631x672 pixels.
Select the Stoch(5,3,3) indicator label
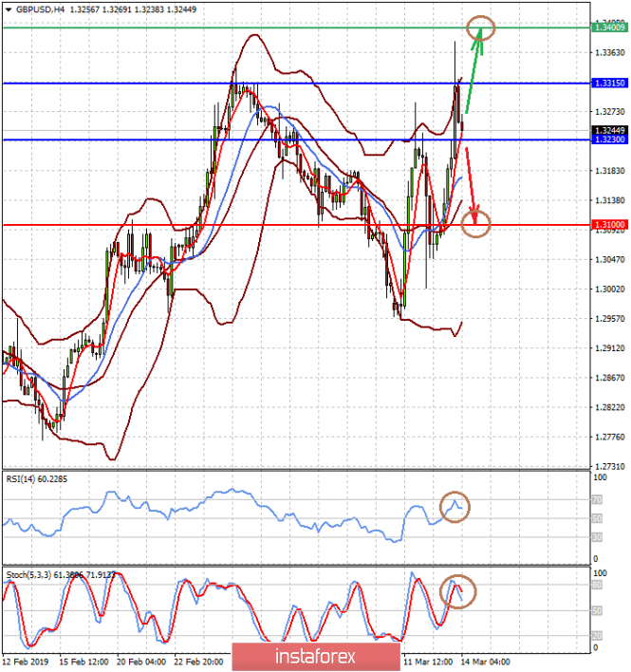tap(61, 575)
